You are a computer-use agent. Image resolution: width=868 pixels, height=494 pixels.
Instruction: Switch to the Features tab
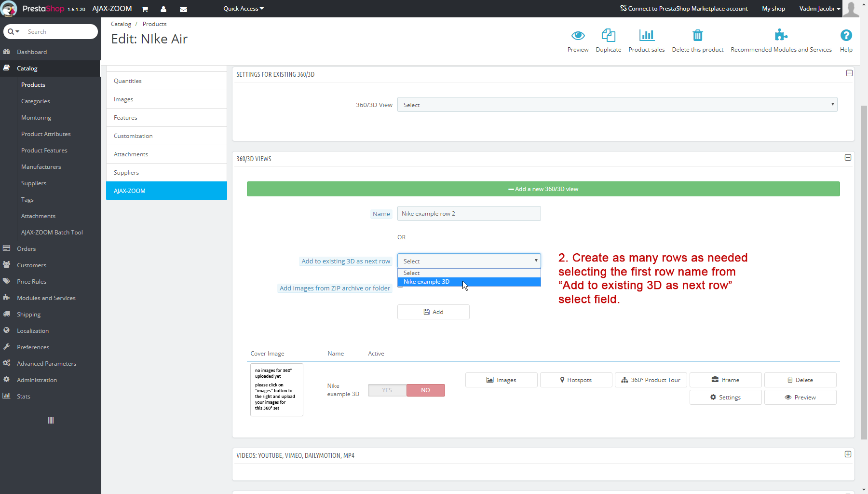(166, 118)
